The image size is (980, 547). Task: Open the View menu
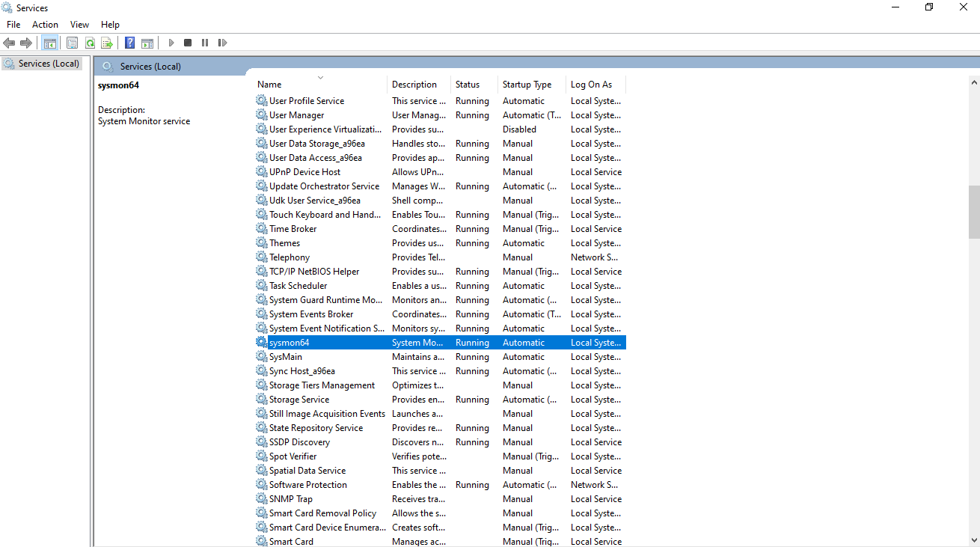coord(79,25)
